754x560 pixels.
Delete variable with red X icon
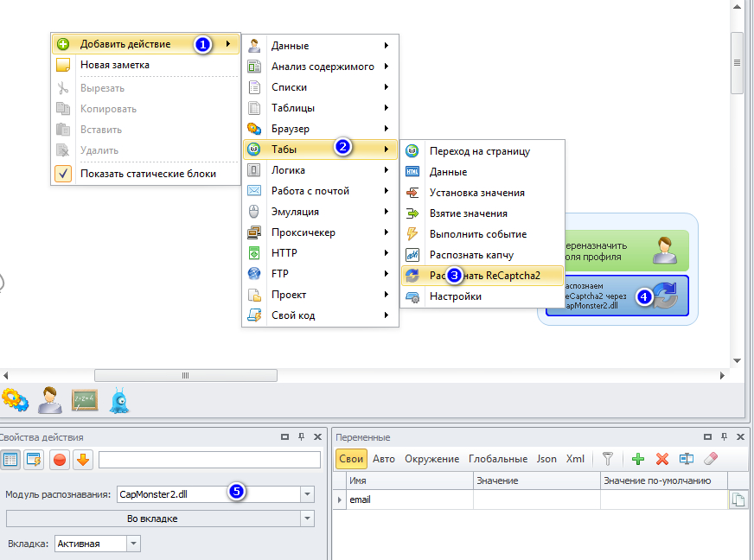tap(662, 459)
